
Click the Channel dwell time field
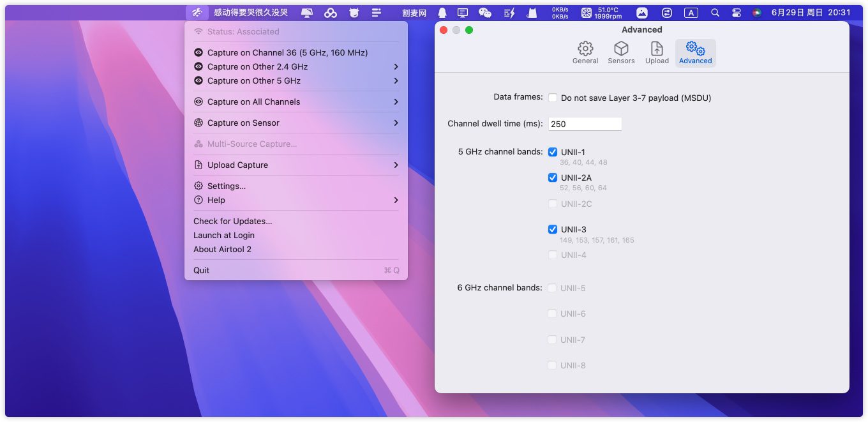click(585, 124)
